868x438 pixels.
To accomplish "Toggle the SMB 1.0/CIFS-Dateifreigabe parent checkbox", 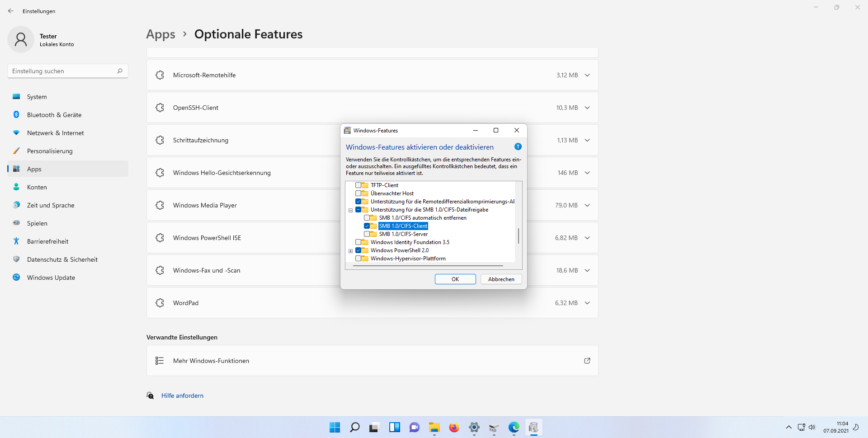I will coord(358,210).
